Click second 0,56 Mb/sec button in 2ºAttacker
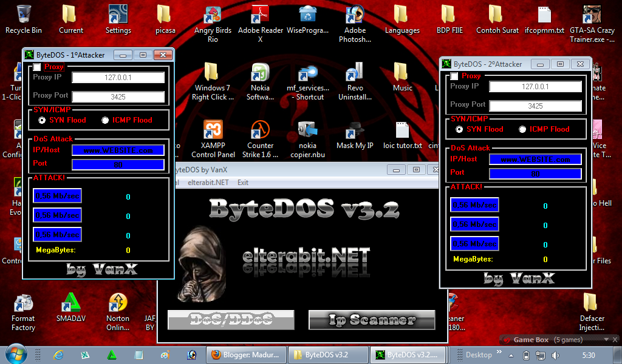The height and width of the screenshot is (364, 622). pyautogui.click(x=475, y=224)
